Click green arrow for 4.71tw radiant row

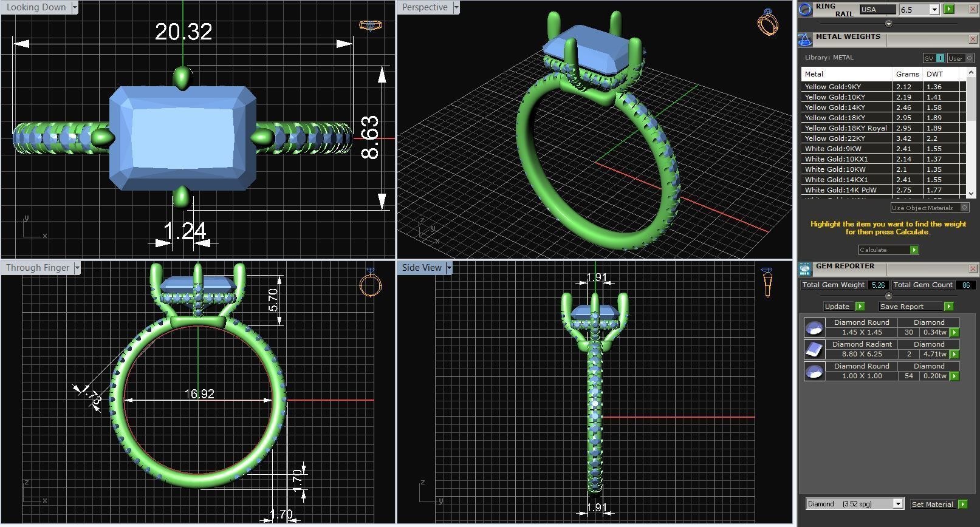(954, 355)
